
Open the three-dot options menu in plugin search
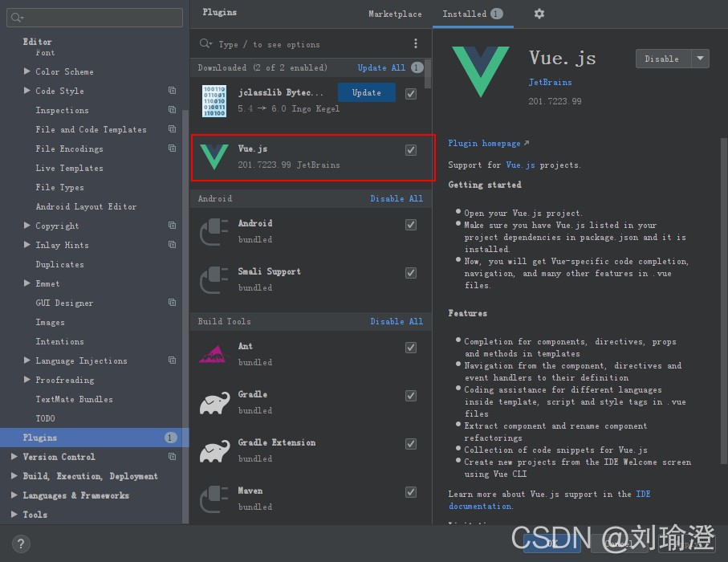click(x=416, y=43)
